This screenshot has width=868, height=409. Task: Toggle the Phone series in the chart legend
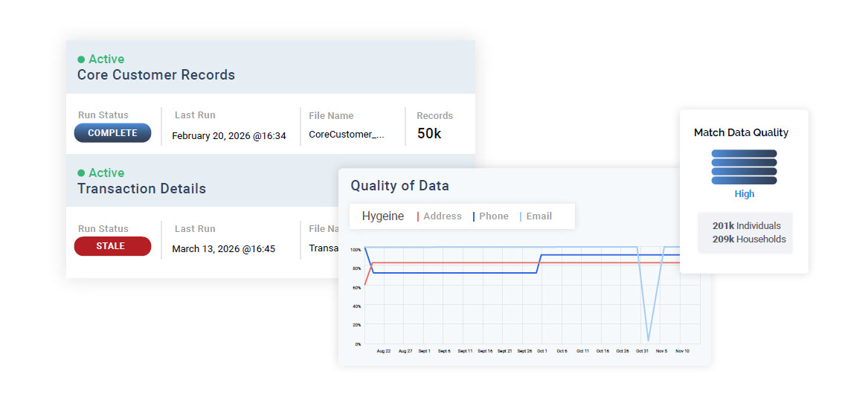click(494, 216)
